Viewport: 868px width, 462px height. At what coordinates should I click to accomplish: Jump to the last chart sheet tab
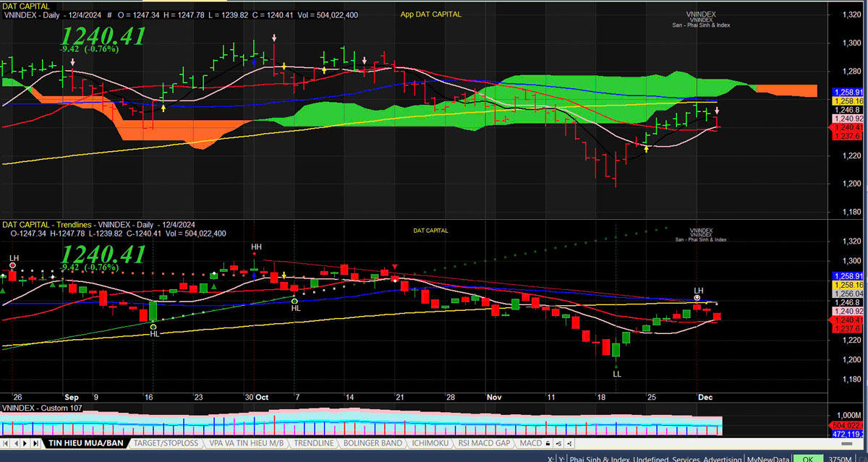click(35, 442)
